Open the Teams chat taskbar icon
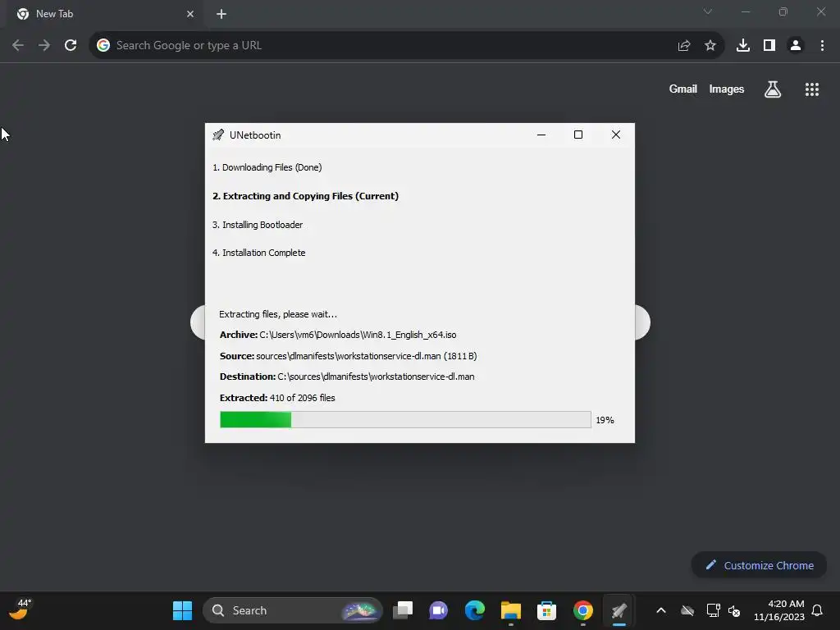 tap(438, 610)
